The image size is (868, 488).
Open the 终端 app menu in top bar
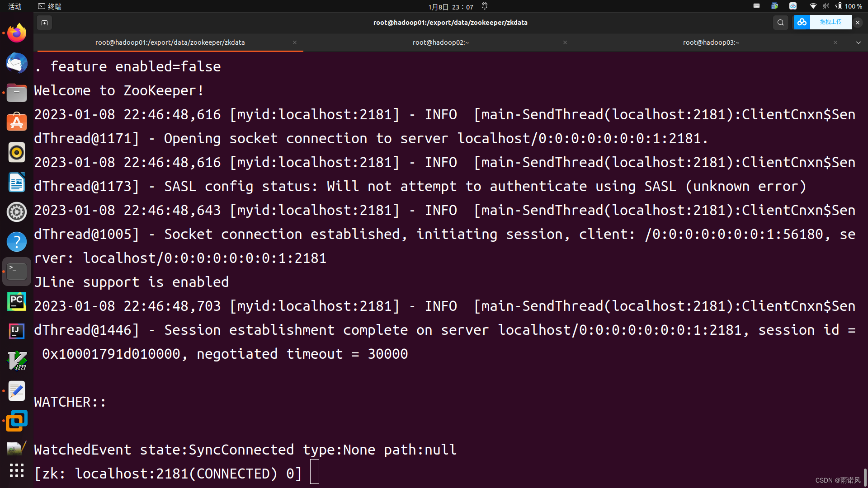pos(50,6)
